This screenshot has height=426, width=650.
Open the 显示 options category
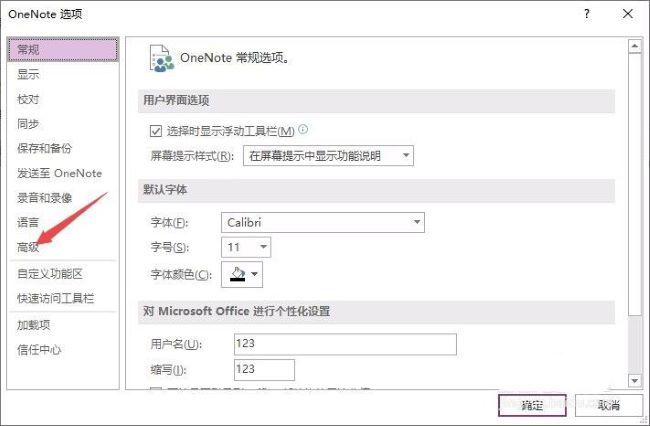(x=28, y=74)
